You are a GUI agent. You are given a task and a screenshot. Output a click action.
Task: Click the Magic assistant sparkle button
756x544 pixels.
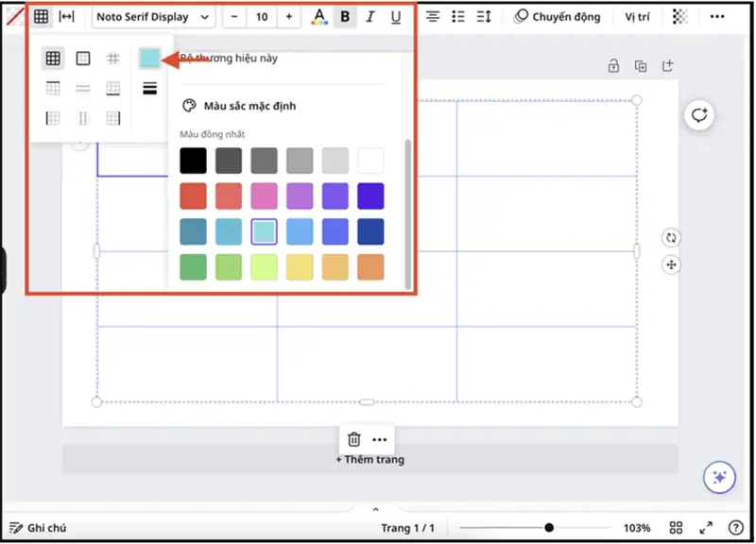[719, 478]
